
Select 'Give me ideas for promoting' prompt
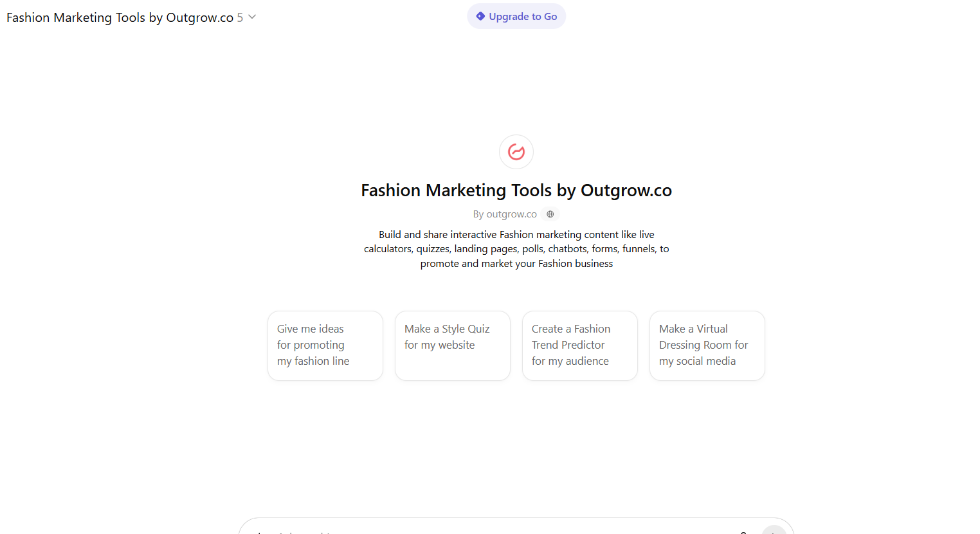pos(325,345)
